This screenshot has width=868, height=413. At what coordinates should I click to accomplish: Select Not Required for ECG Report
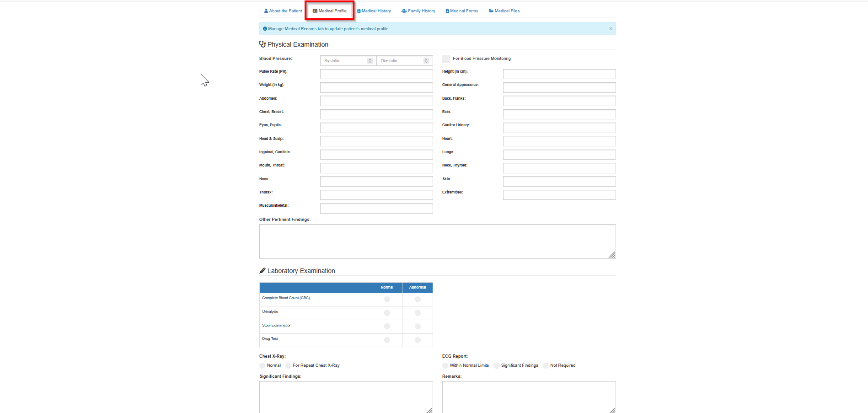[546, 366]
